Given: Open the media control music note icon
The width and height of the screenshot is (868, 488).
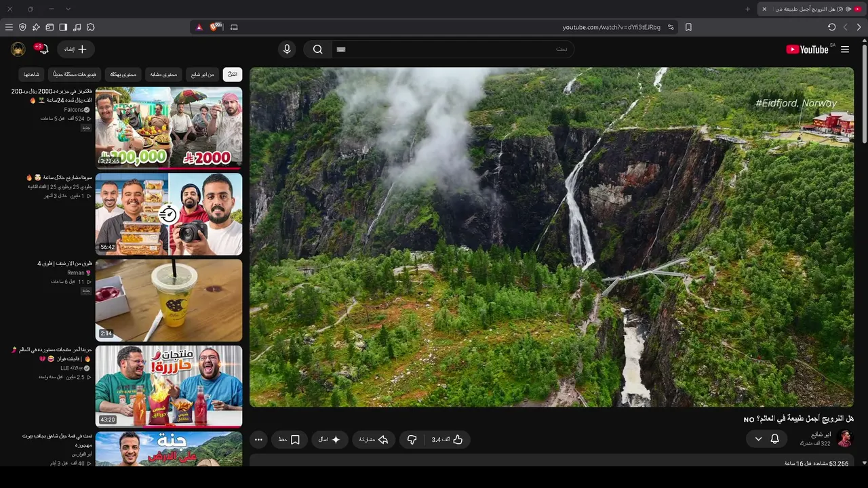Looking at the screenshot, I should coord(77,27).
